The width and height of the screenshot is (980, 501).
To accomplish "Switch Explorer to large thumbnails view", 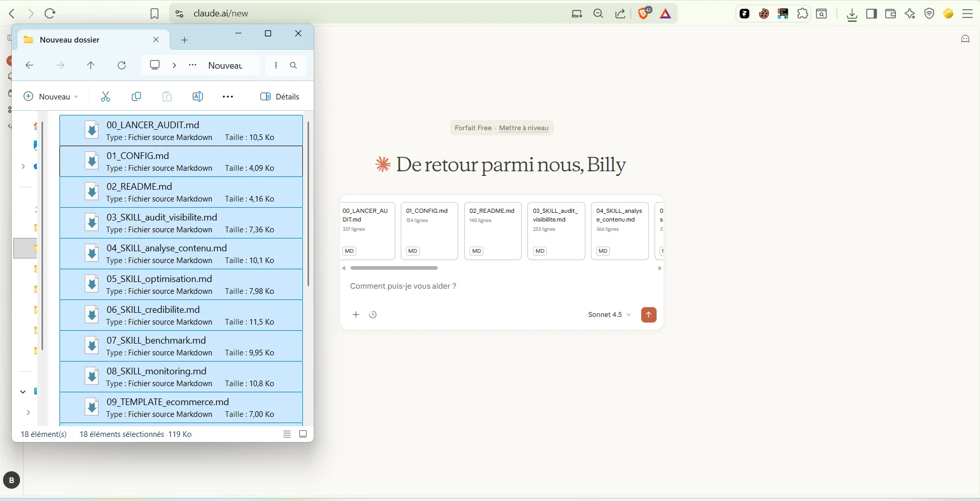I will coord(303,434).
